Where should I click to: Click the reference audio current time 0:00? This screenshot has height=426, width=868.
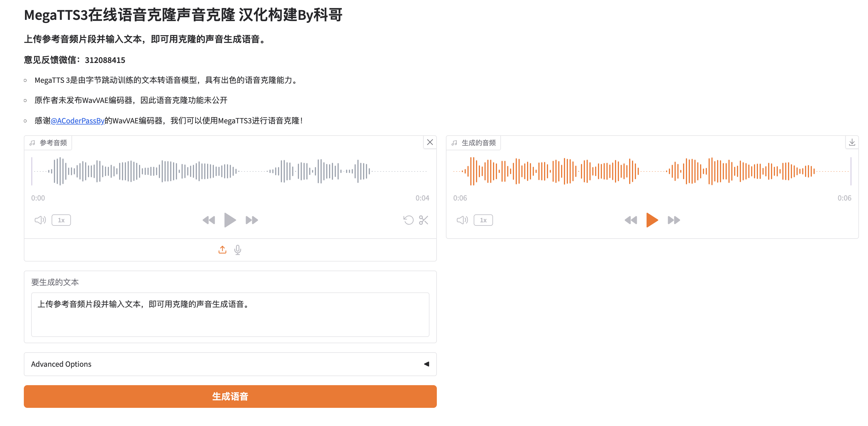[38, 198]
